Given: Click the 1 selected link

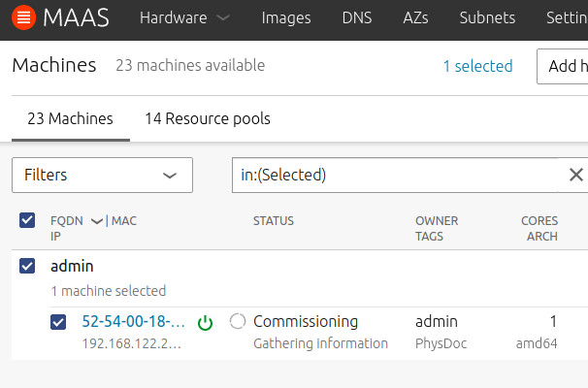Looking at the screenshot, I should [x=477, y=66].
